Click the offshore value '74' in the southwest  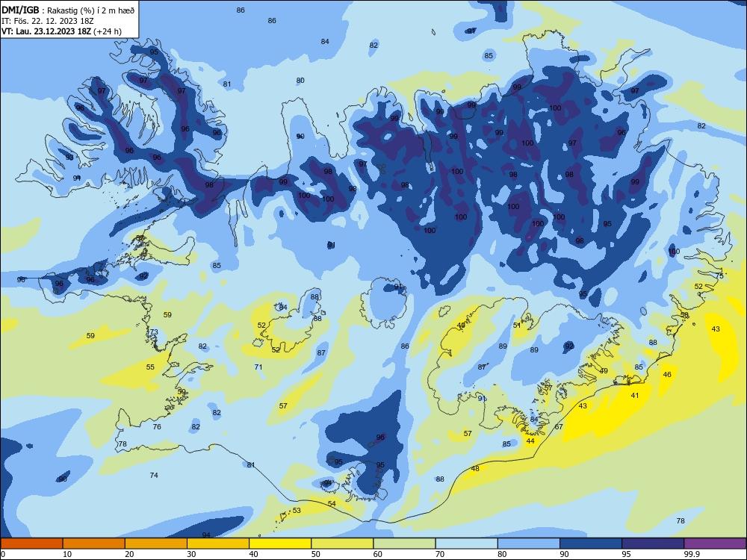[x=154, y=475]
